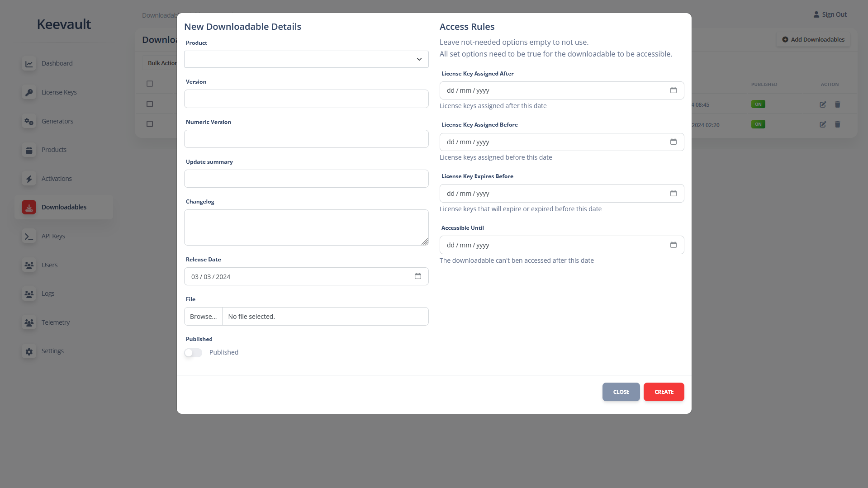Click the Browse file button
This screenshot has width=868, height=488.
tap(203, 317)
